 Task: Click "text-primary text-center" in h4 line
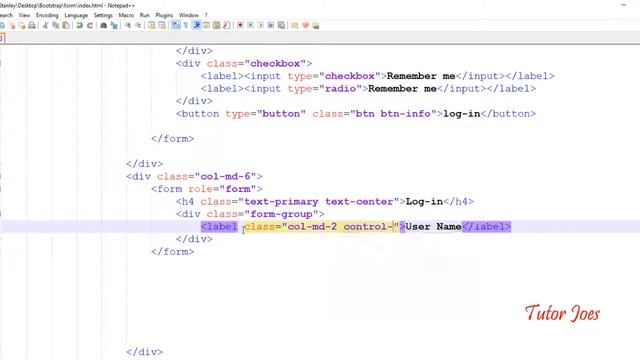point(318,202)
